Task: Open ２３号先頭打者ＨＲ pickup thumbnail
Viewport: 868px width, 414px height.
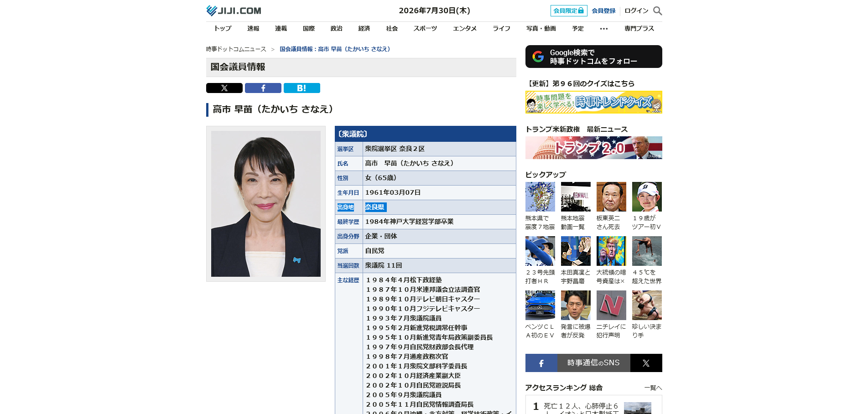Action: [x=540, y=251]
